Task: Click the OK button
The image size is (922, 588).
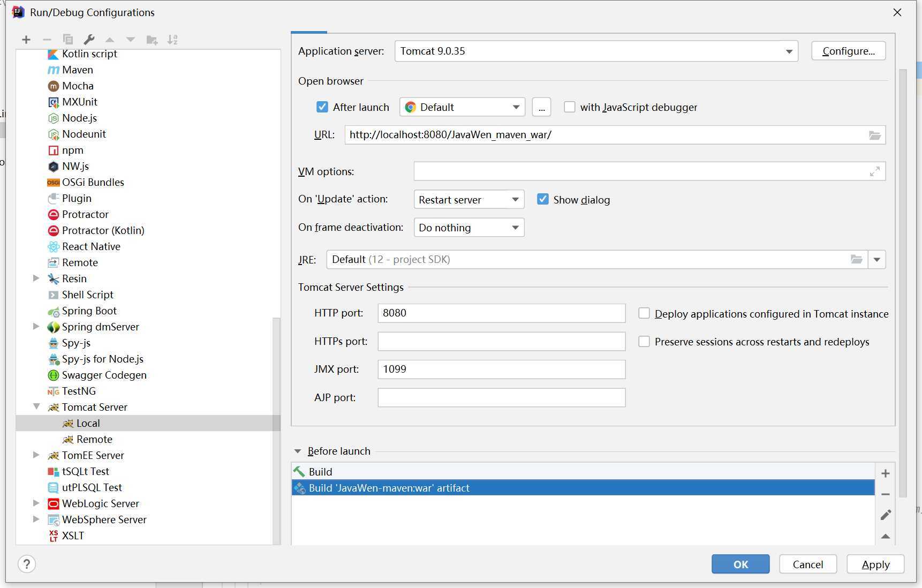Action: tap(740, 564)
